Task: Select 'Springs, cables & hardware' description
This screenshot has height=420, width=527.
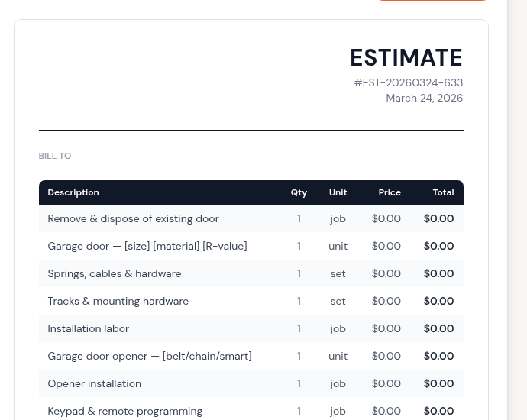Action: pos(115,274)
